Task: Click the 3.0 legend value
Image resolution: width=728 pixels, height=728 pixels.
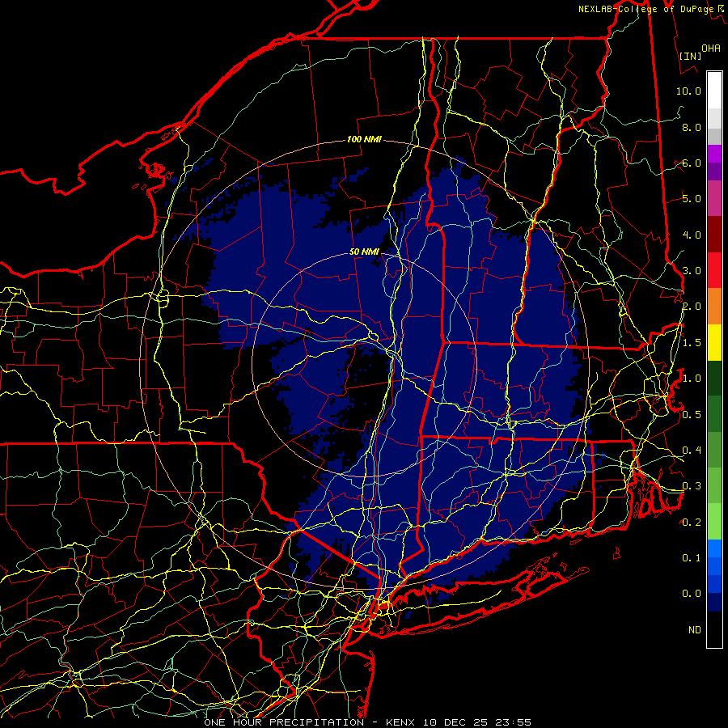Action: click(x=692, y=271)
